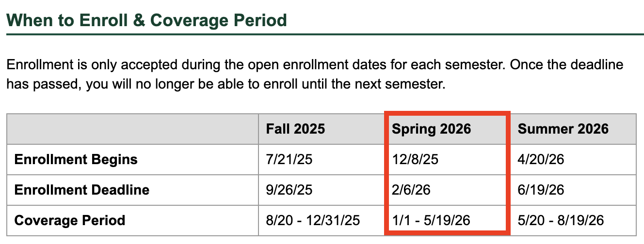Select the Fall 2025 column header
This screenshot has width=644, height=244.
[x=295, y=129]
